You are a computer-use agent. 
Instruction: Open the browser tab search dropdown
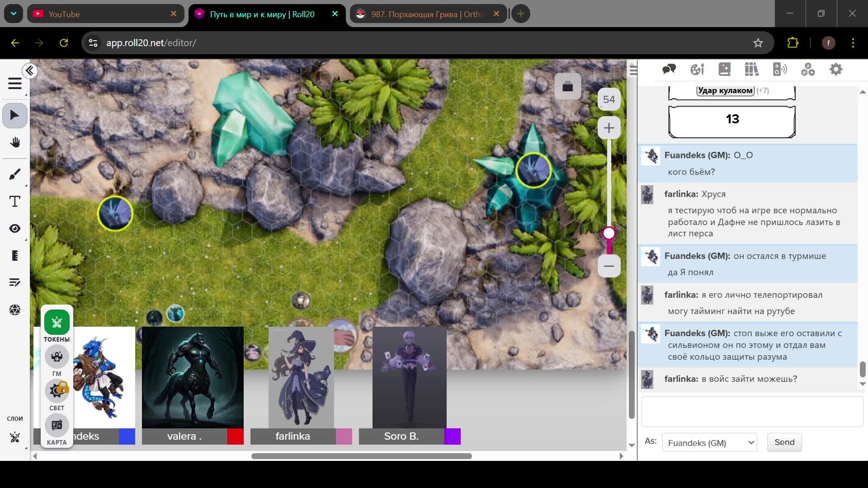(14, 14)
